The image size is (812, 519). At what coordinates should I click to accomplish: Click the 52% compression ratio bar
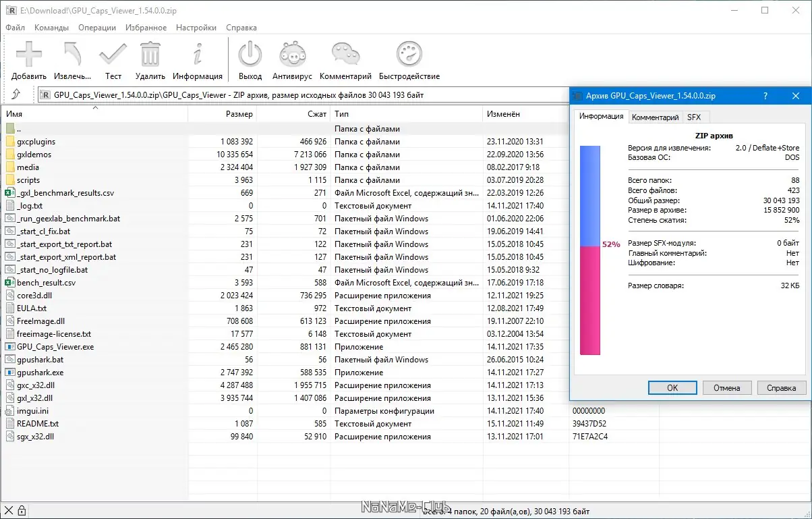[590, 250]
